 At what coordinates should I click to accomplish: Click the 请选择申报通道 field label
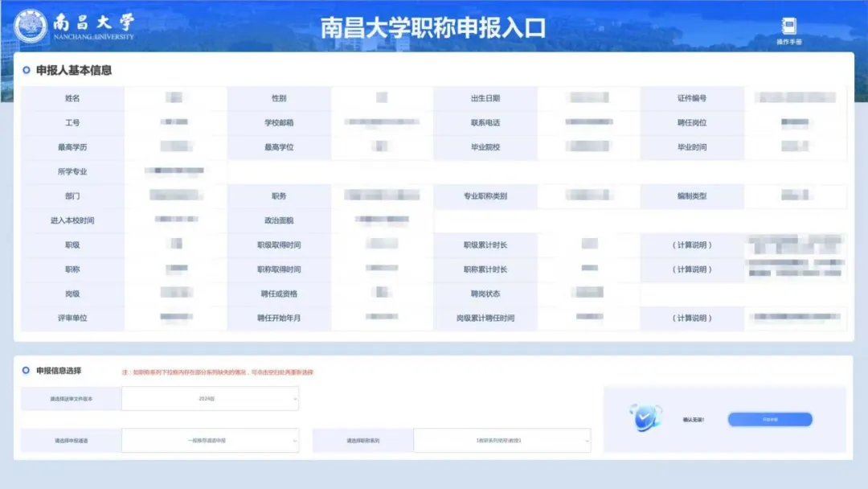click(x=72, y=441)
